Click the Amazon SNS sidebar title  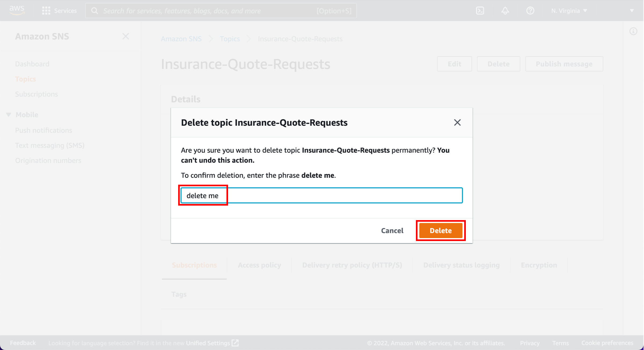point(42,36)
